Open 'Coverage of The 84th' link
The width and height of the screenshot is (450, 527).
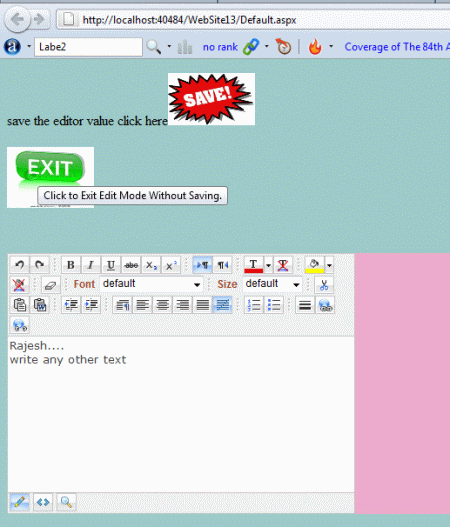[397, 47]
